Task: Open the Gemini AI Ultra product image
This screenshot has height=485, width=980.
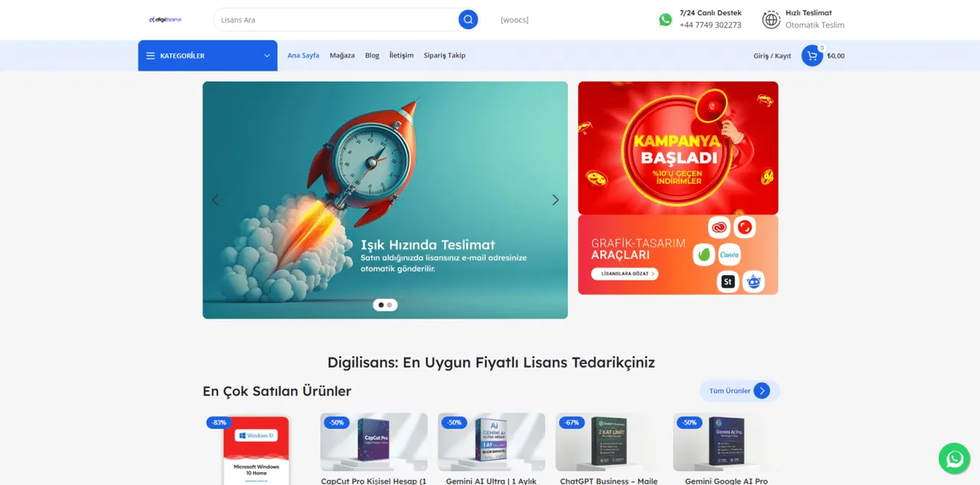Action: pyautogui.click(x=492, y=442)
